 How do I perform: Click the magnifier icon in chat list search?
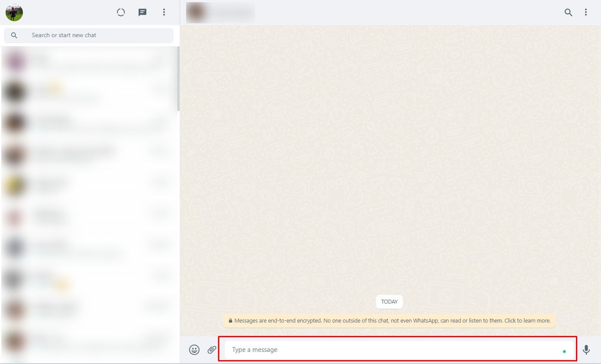coord(14,35)
